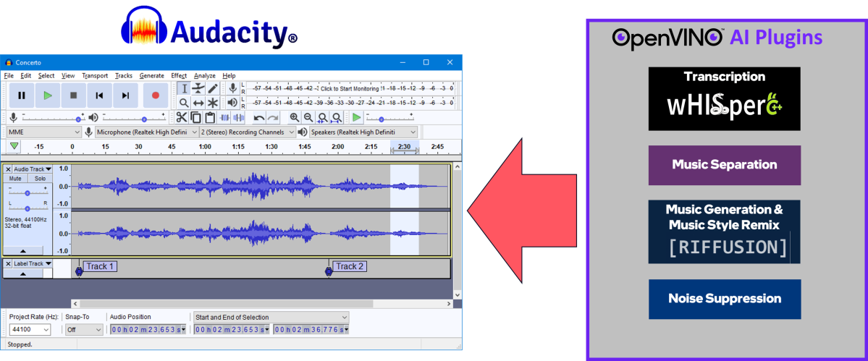Mute the Audio Track
Screen dimensions: 868x361
15,179
